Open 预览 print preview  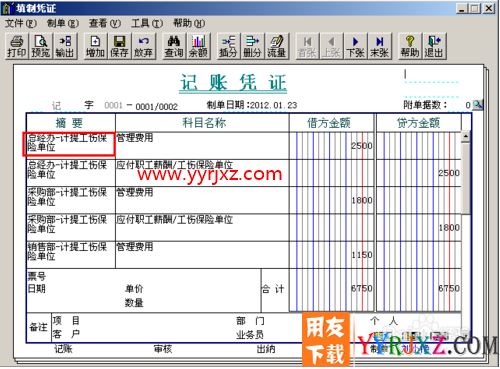pyautogui.click(x=40, y=46)
